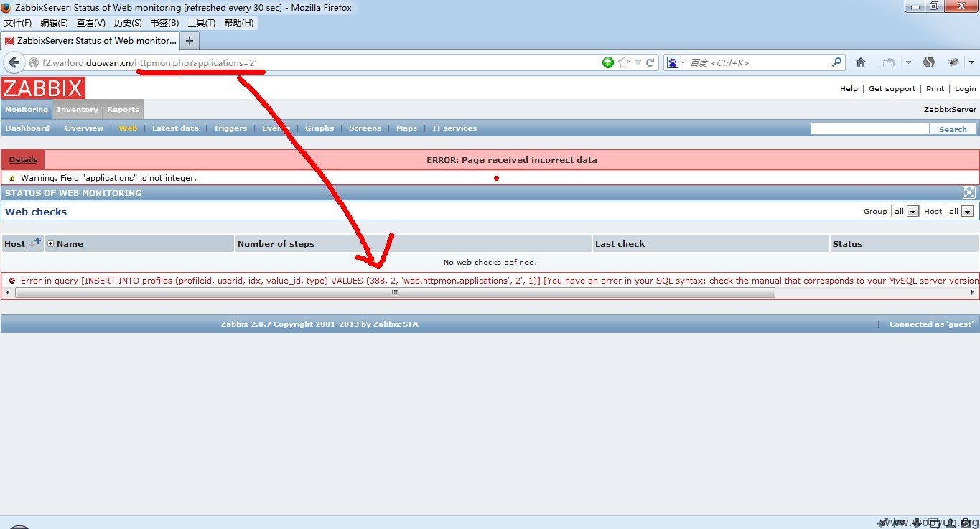Click right arrow of error box scrollbar
Viewport: 980px width, 529px height.
click(x=973, y=293)
